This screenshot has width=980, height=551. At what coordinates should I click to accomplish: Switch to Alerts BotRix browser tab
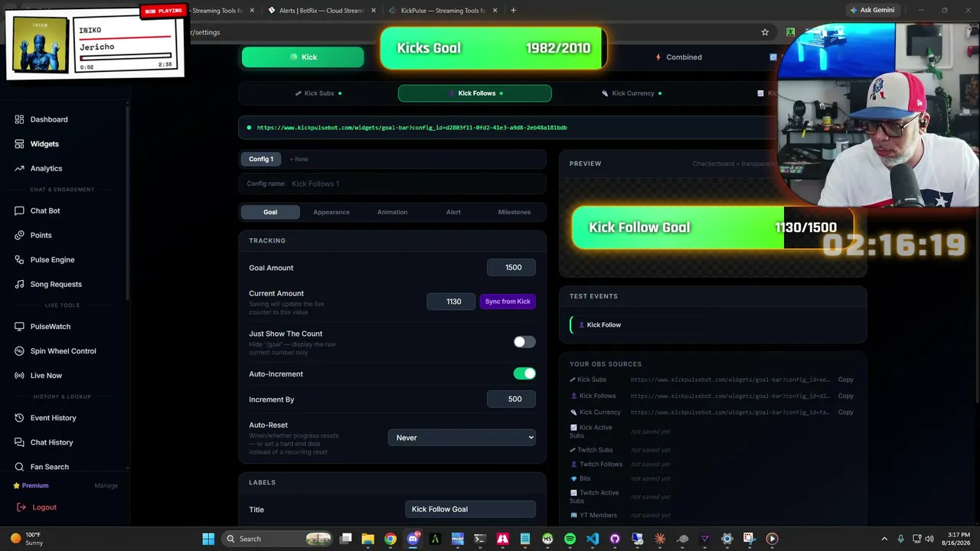point(322,11)
